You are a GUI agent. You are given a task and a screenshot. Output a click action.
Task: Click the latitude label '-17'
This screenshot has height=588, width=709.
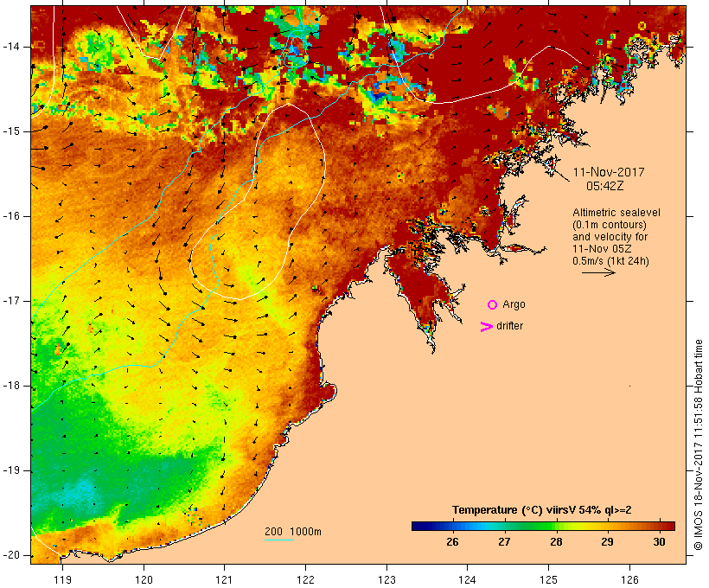(11, 301)
